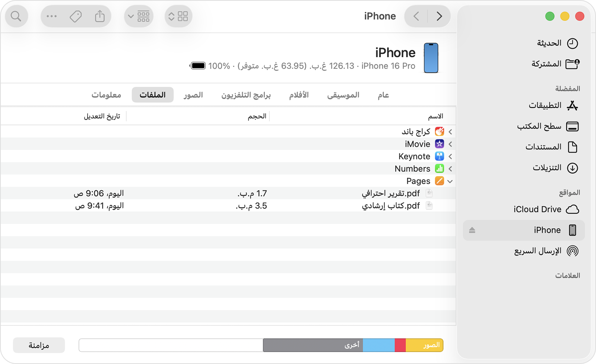Open Finder search from the toolbar
Screen dimensions: 596x364
pos(16,16)
